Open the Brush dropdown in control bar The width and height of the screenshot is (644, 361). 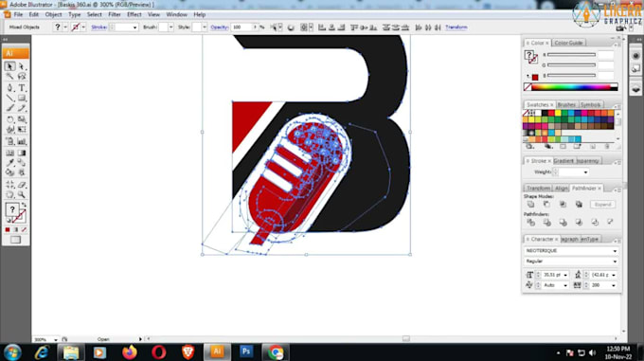170,27
